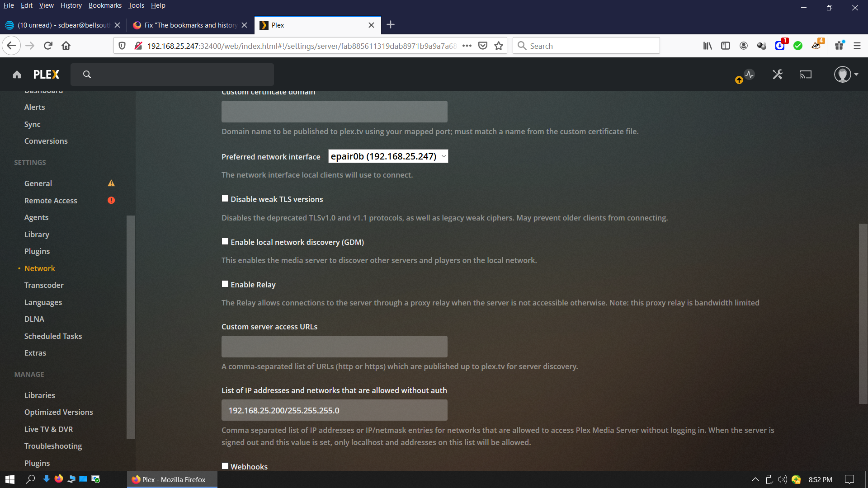
Task: Click the main page vertical scrollbar
Action: (x=863, y=314)
